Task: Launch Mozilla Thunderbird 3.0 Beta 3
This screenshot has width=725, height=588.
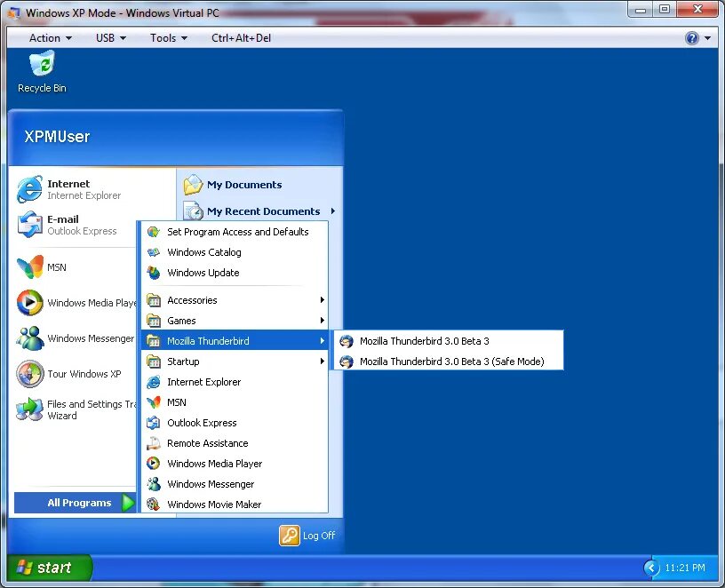Action: 448,341
